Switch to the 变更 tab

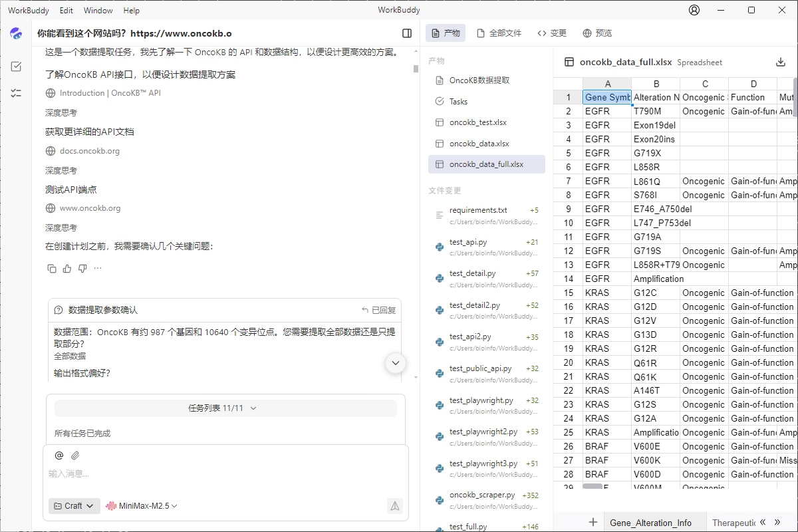click(552, 33)
